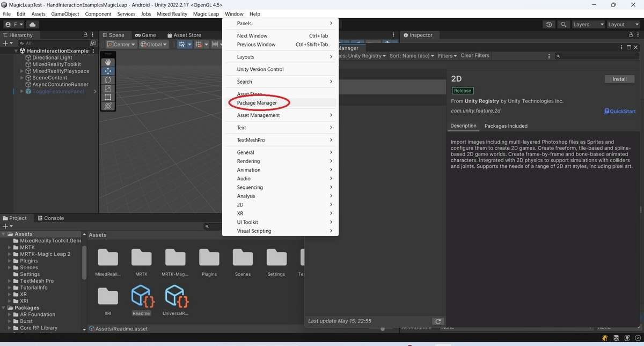Image resolution: width=644 pixels, height=346 pixels.
Task: Toggle the Hierarchy panel lock
Action: tap(85, 35)
